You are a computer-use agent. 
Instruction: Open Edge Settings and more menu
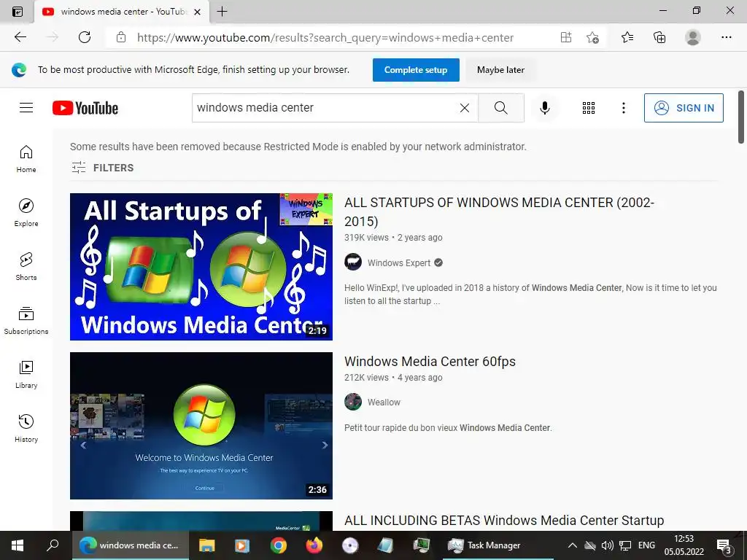(726, 37)
